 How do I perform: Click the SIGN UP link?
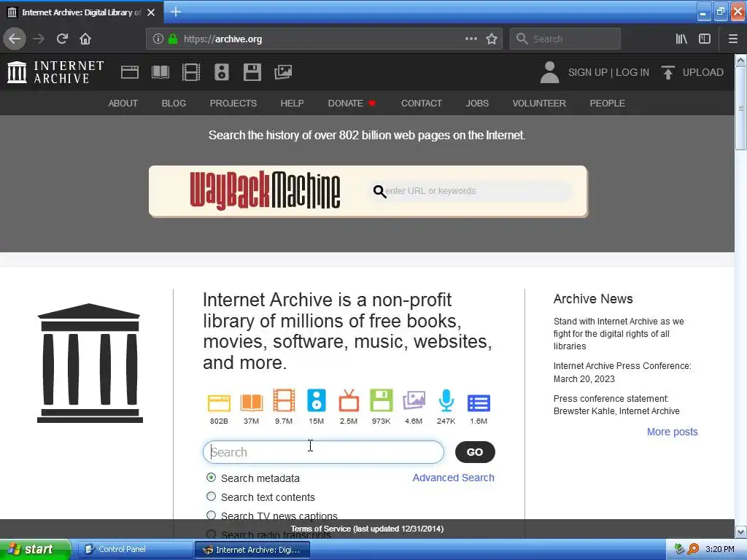(587, 72)
